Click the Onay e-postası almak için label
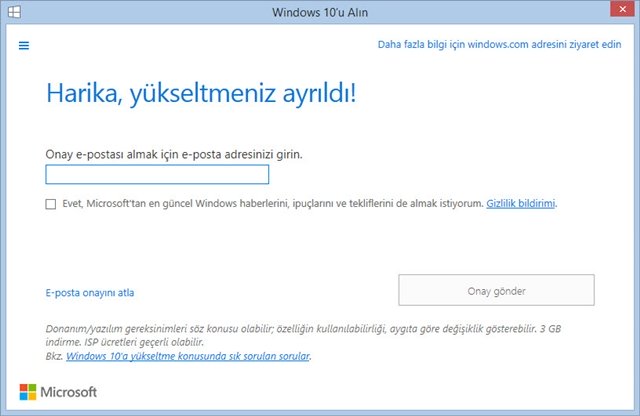The height and width of the screenshot is (416, 640). coord(174,154)
